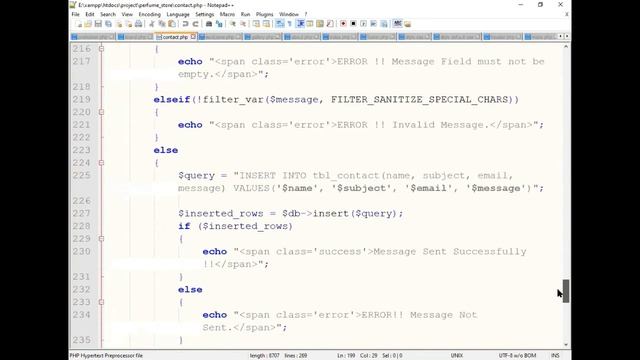Click the tab bar scroll-right arrow
Image resolution: width=640 pixels, height=360 pixels.
567,37
